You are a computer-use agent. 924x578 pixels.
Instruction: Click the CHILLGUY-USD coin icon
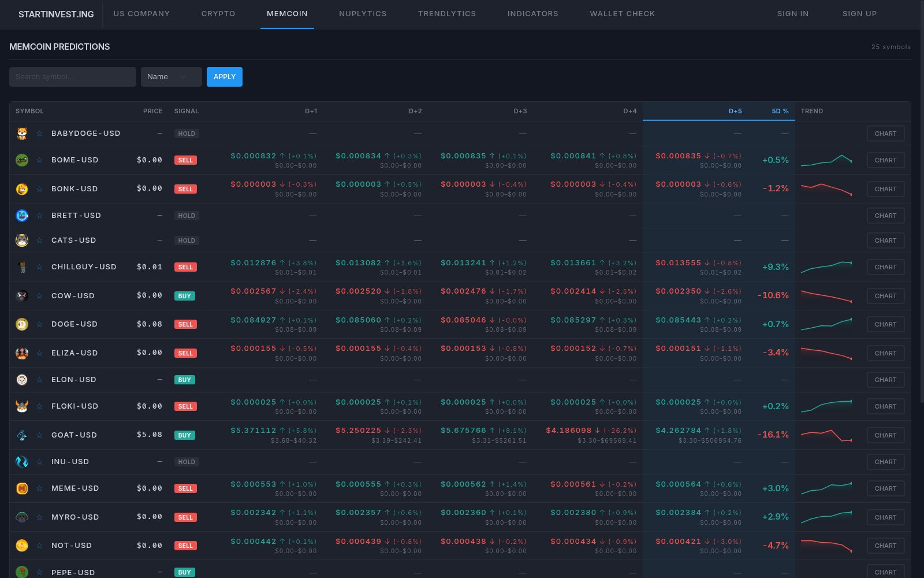[x=22, y=267]
